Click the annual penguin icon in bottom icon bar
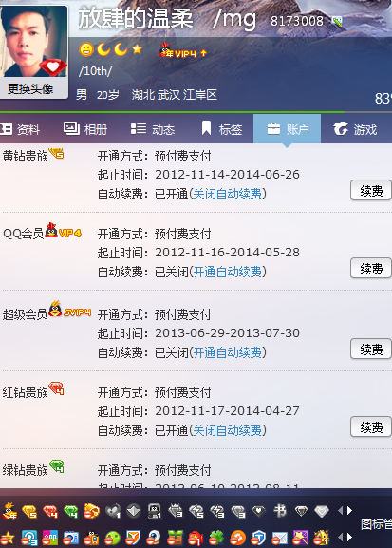Viewport: 392px width, 548px height. [x=9, y=511]
